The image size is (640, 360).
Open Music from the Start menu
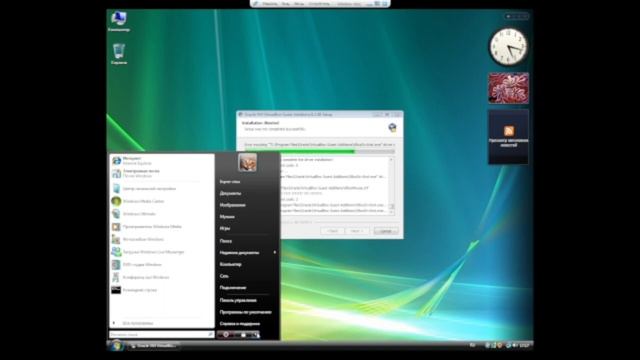tap(227, 217)
